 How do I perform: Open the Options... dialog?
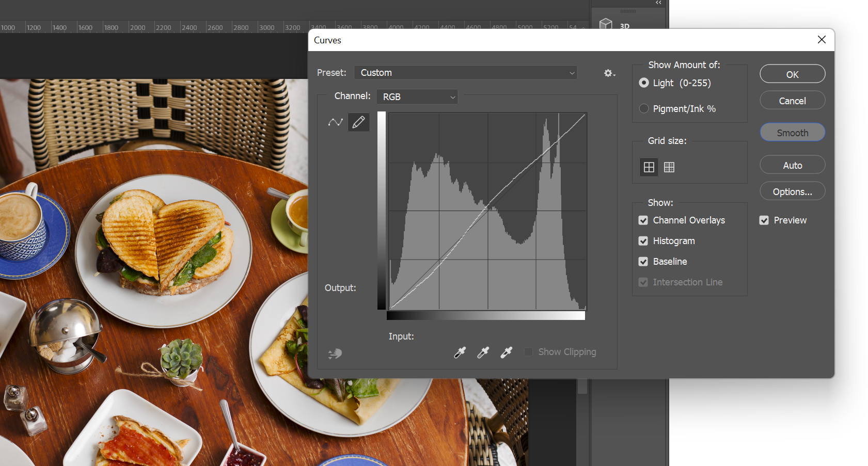coord(793,191)
